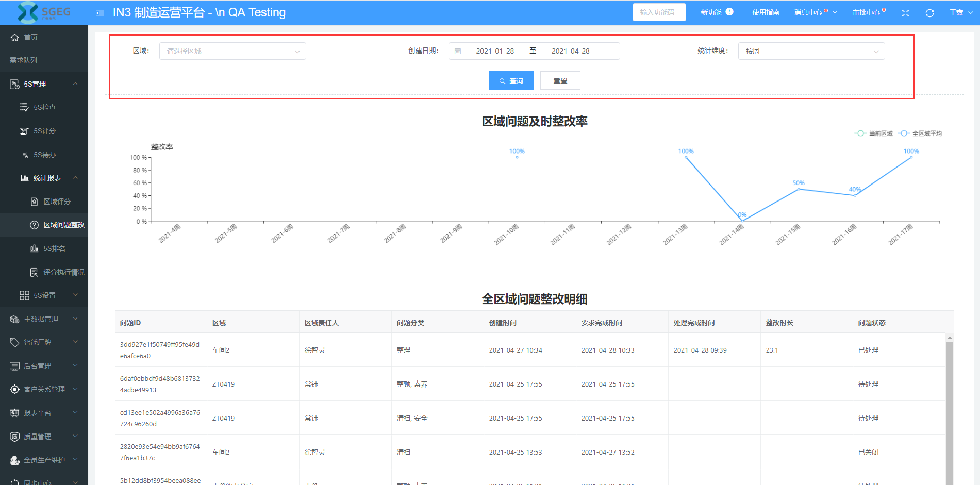
Task: Open 5S检查 from the sidebar
Action: 44,107
